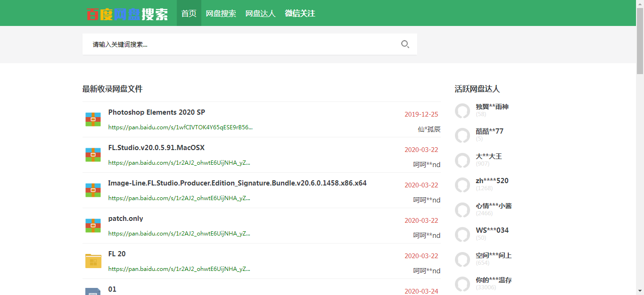The height and width of the screenshot is (295, 644).
Task: Click the 百度网盘搜索 site logo
Action: tap(127, 14)
